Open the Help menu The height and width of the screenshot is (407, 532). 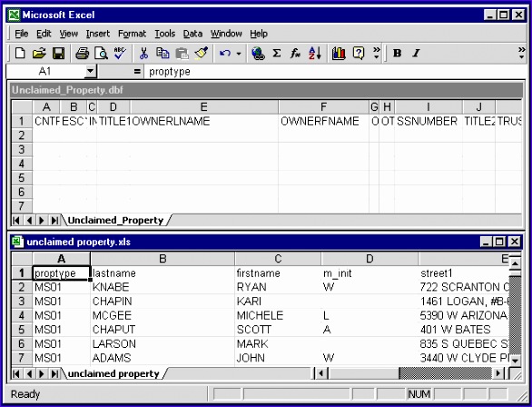259,34
